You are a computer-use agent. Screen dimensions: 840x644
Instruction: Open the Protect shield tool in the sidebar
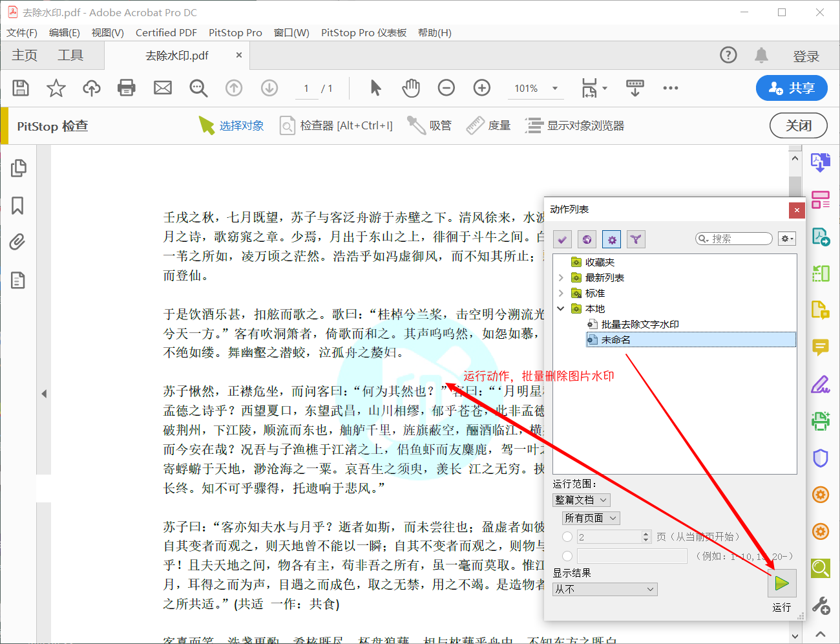(x=821, y=458)
